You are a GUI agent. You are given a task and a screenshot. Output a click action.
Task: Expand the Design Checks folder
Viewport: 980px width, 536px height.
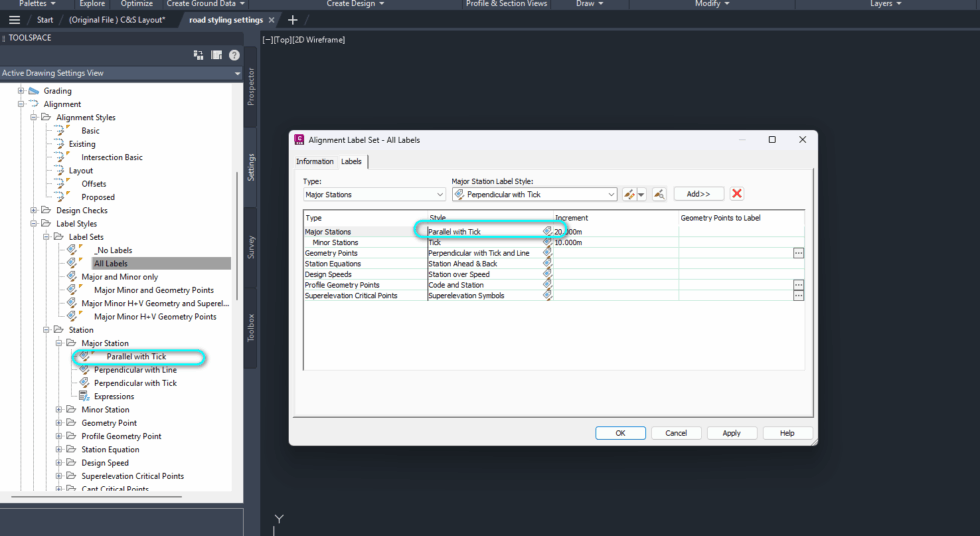(x=34, y=210)
